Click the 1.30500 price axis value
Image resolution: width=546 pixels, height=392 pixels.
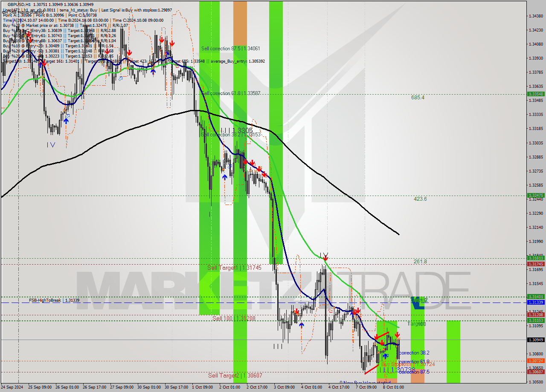coord(536,382)
